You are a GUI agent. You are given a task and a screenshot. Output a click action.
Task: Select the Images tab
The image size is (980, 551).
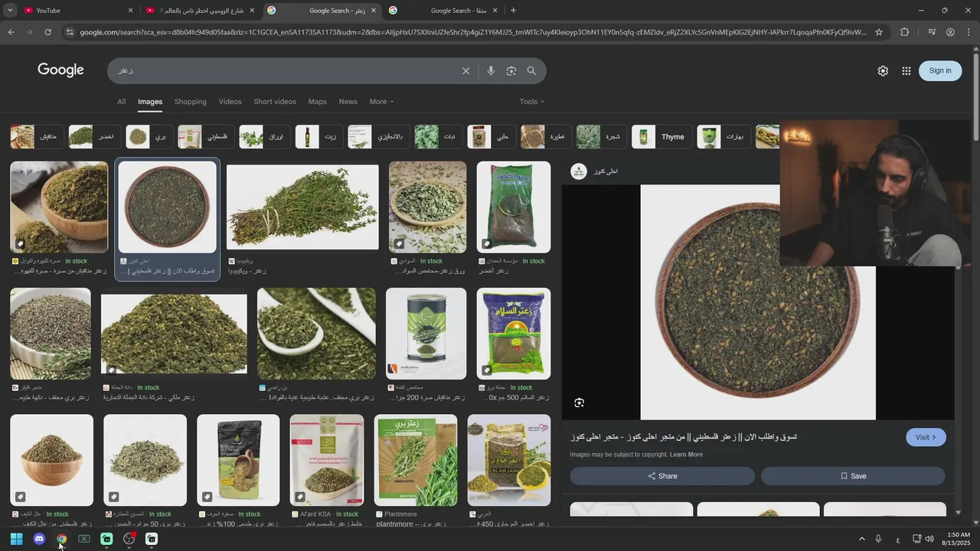click(150, 102)
